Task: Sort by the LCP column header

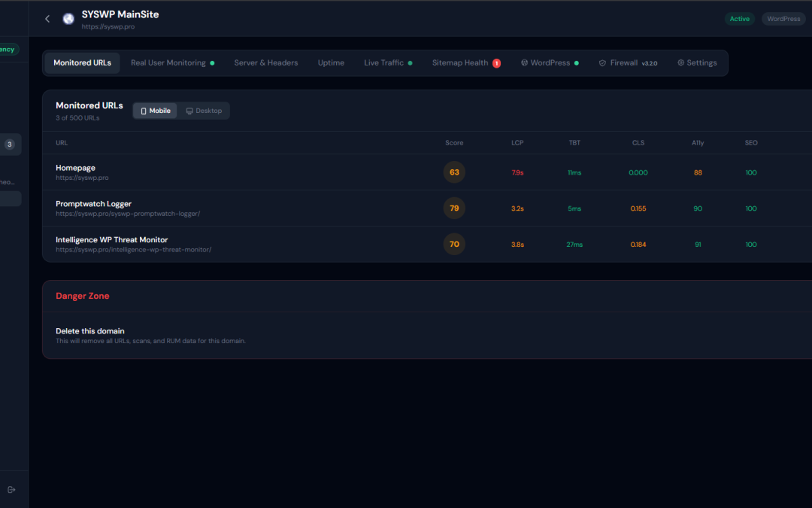Action: (x=517, y=143)
